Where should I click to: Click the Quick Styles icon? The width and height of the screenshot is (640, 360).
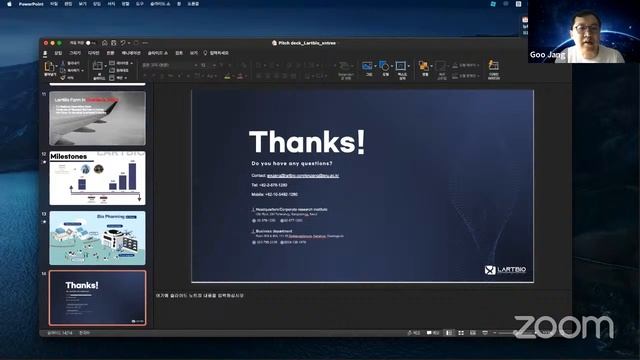tap(441, 66)
